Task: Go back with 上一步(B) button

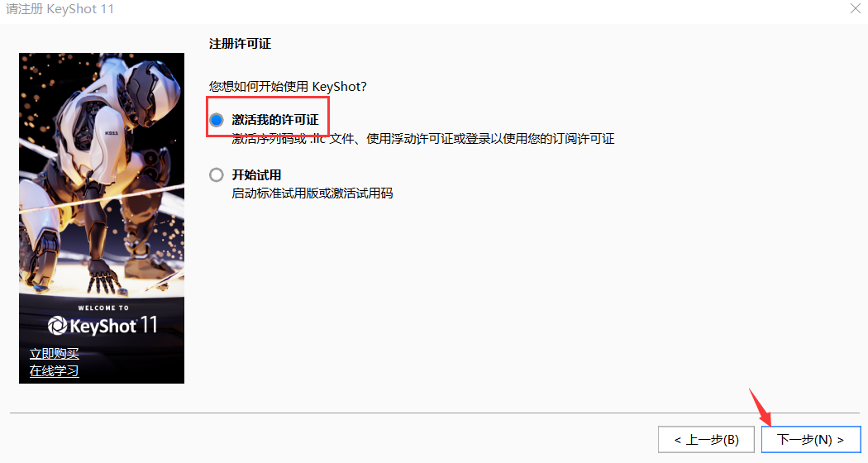Action: 706,440
